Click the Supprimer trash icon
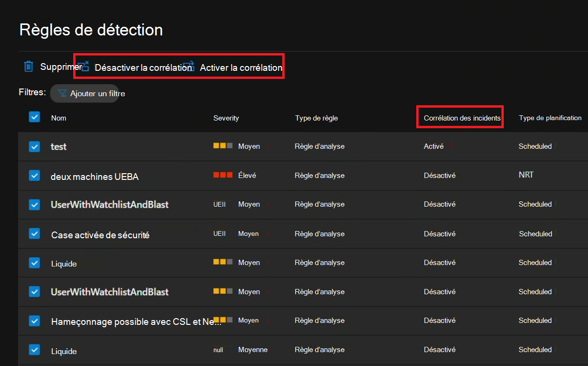 (29, 67)
